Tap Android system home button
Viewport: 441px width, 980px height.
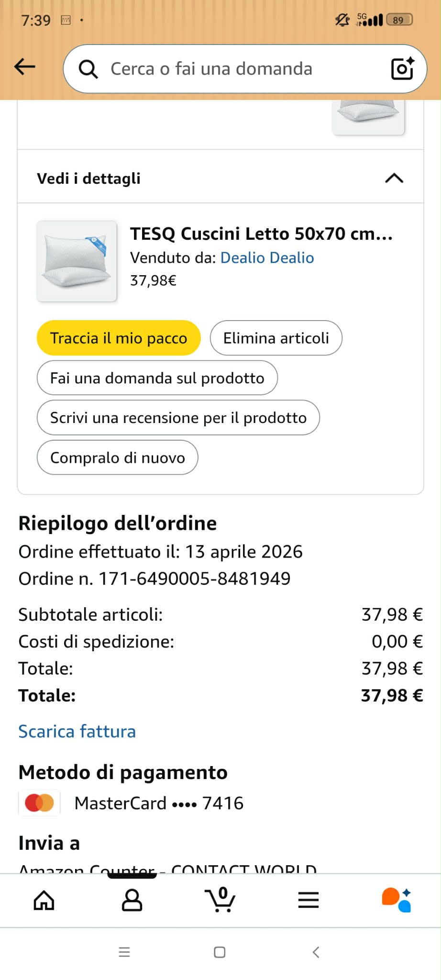[220, 952]
